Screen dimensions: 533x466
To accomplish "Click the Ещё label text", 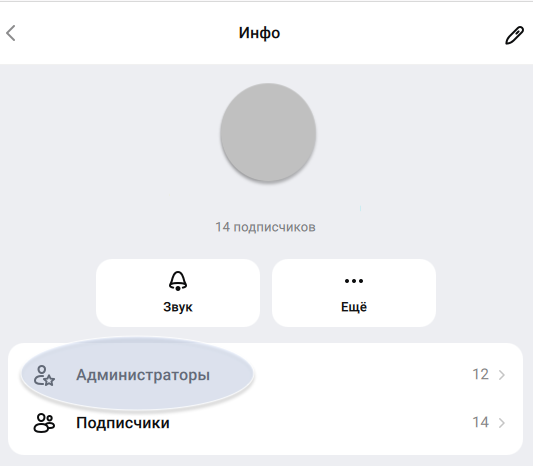I will [354, 307].
